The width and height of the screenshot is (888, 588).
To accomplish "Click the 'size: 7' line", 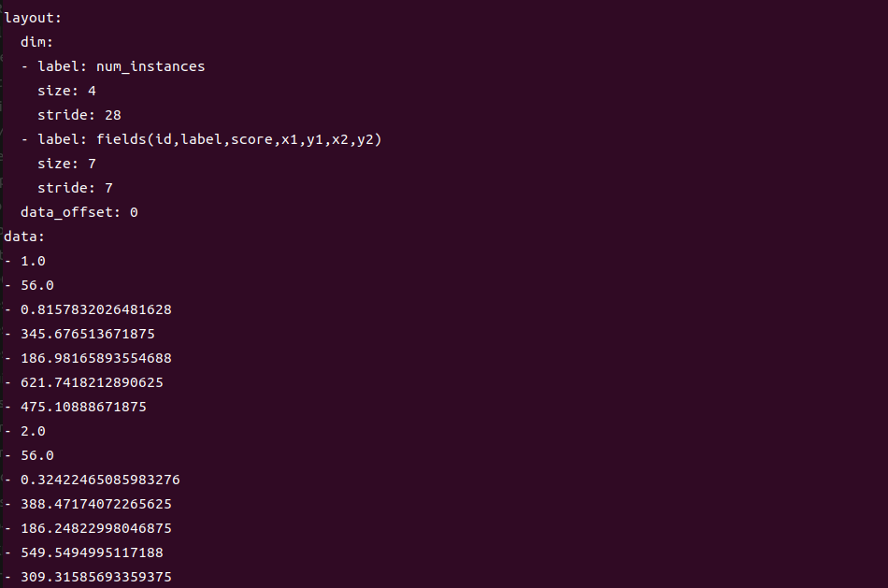I will (66, 165).
